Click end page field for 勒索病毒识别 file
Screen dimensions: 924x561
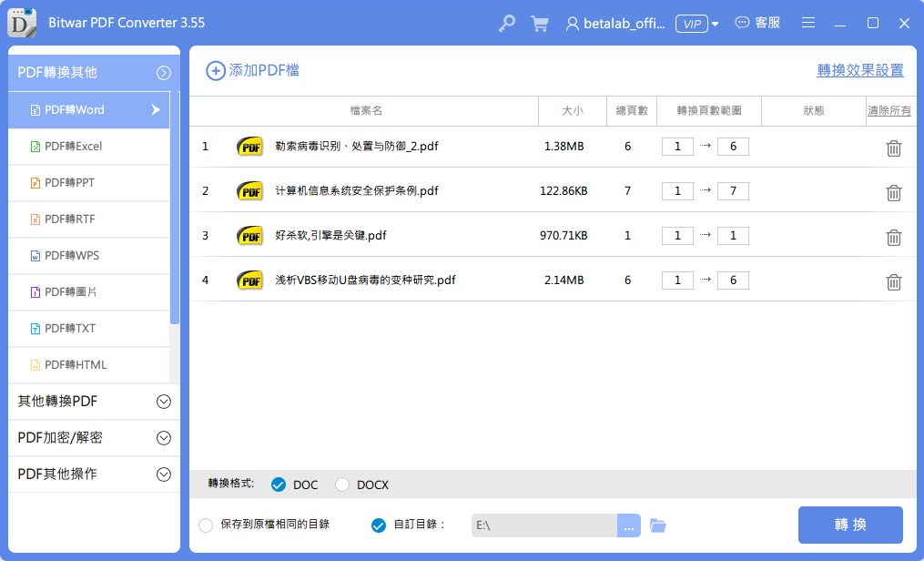[733, 147]
